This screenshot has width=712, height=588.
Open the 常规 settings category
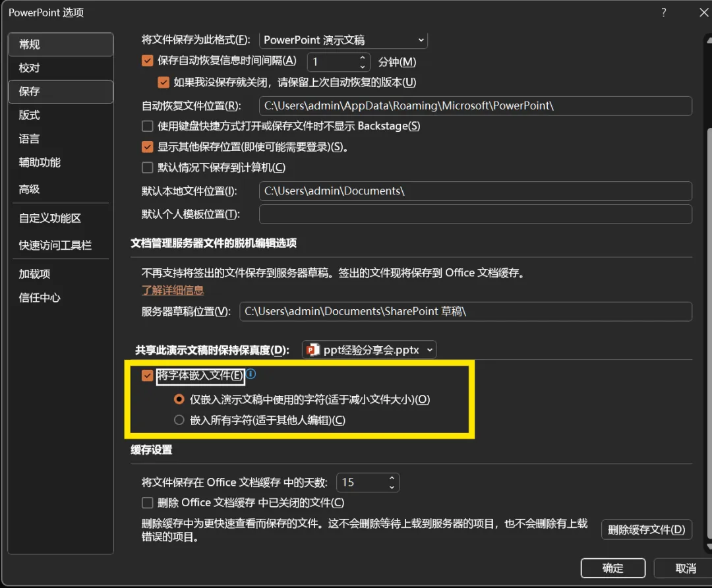click(x=61, y=45)
